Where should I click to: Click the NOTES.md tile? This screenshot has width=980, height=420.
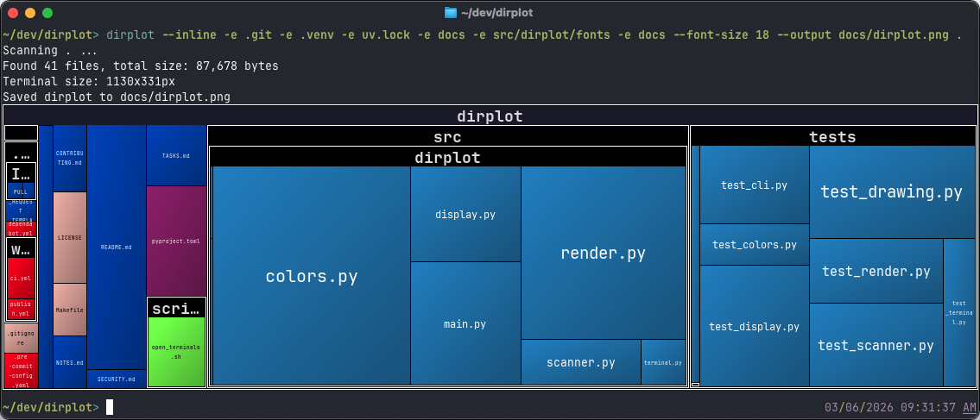[x=70, y=362]
